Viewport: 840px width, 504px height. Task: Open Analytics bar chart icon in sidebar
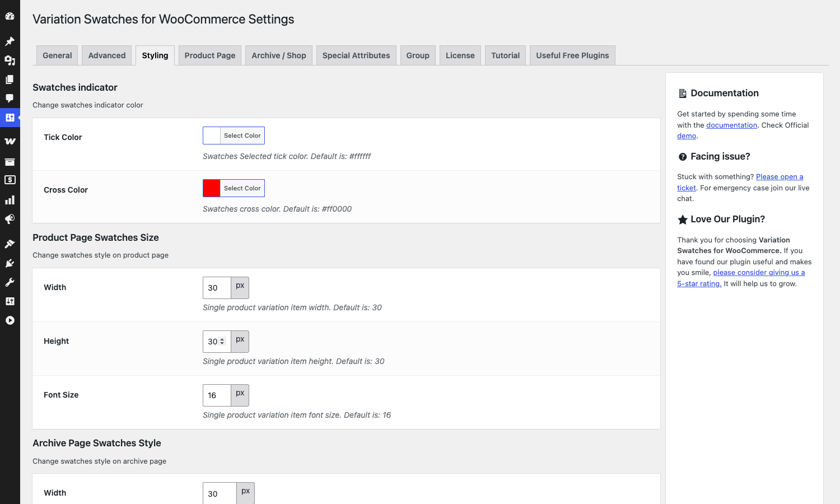tap(10, 200)
